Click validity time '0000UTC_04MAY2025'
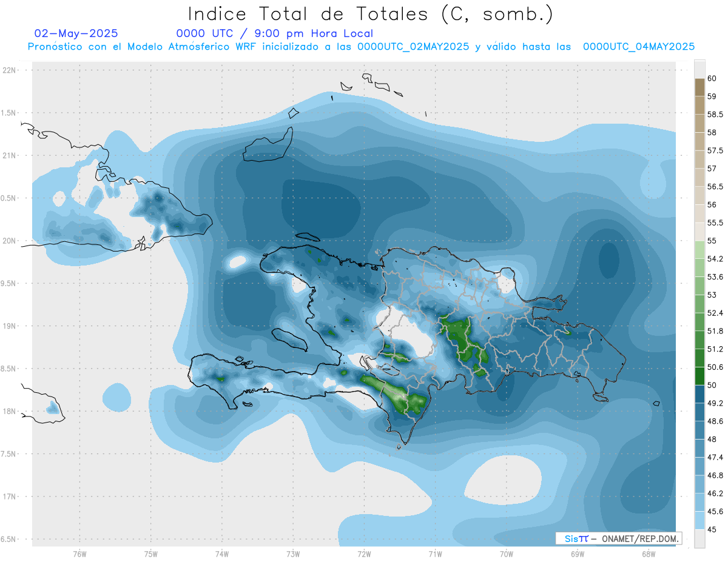The height and width of the screenshot is (562, 728). 639,47
